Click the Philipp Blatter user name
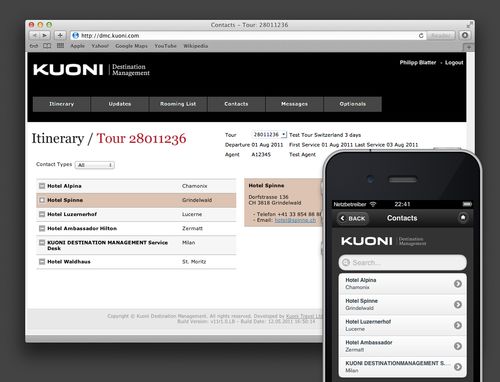The image size is (500, 382). tap(418, 62)
